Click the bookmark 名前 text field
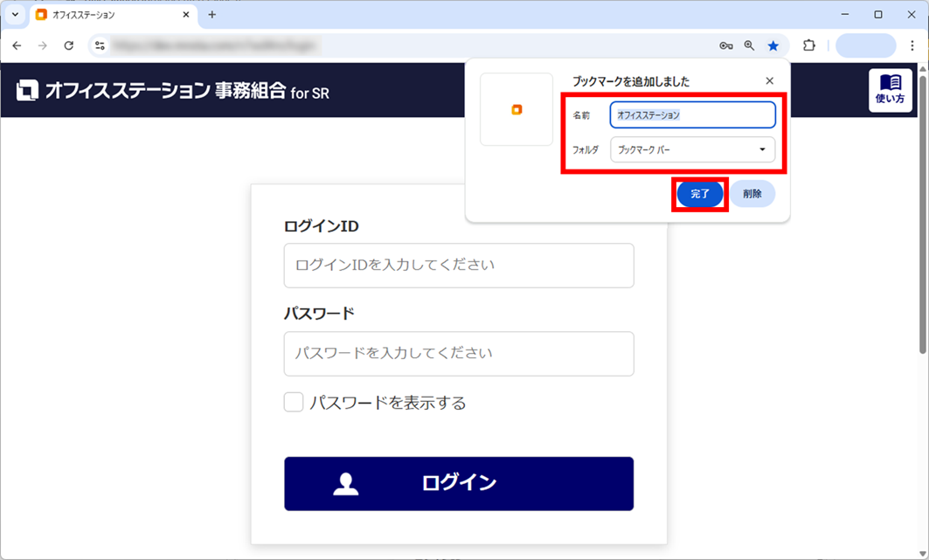Viewport: 929px width, 560px height. pos(693,114)
